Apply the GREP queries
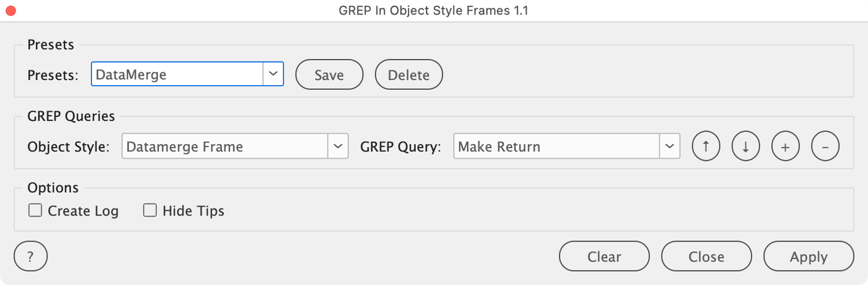 coord(808,256)
